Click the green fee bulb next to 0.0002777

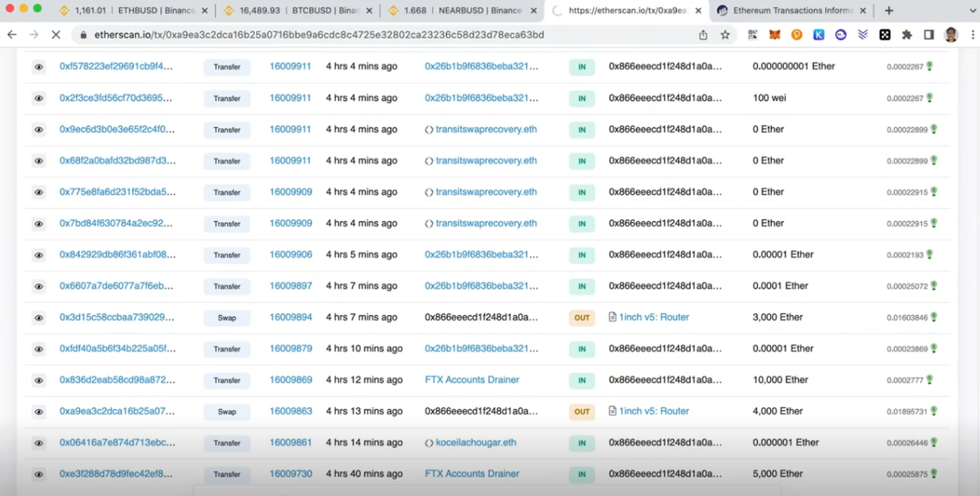coord(929,380)
